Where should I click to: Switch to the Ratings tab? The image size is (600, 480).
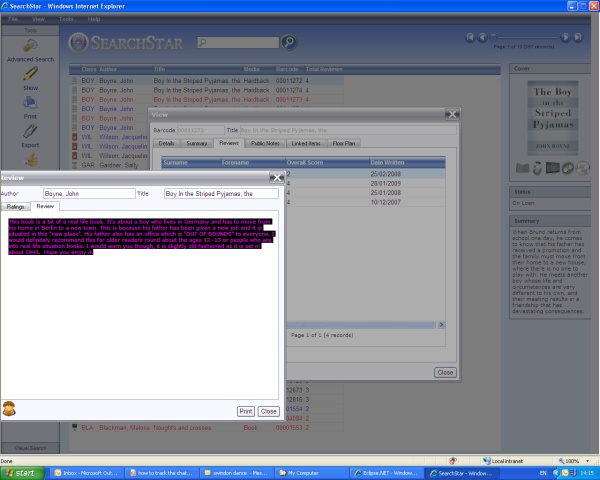[x=15, y=206]
